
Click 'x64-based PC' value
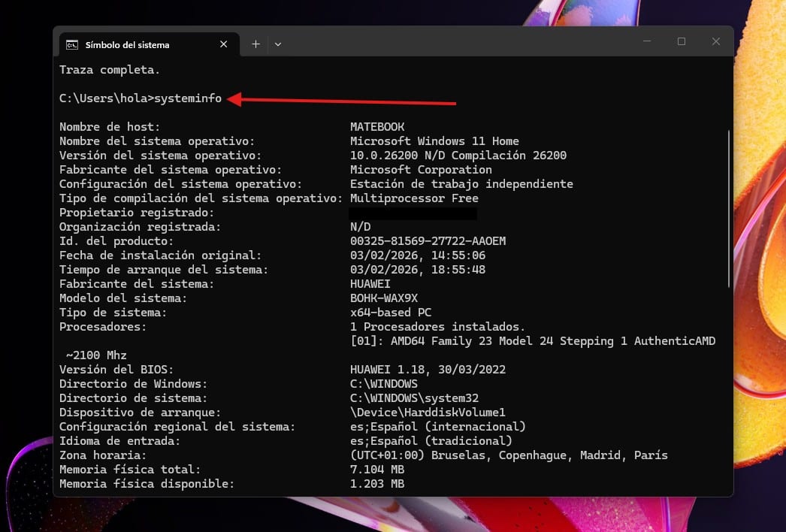pos(391,313)
